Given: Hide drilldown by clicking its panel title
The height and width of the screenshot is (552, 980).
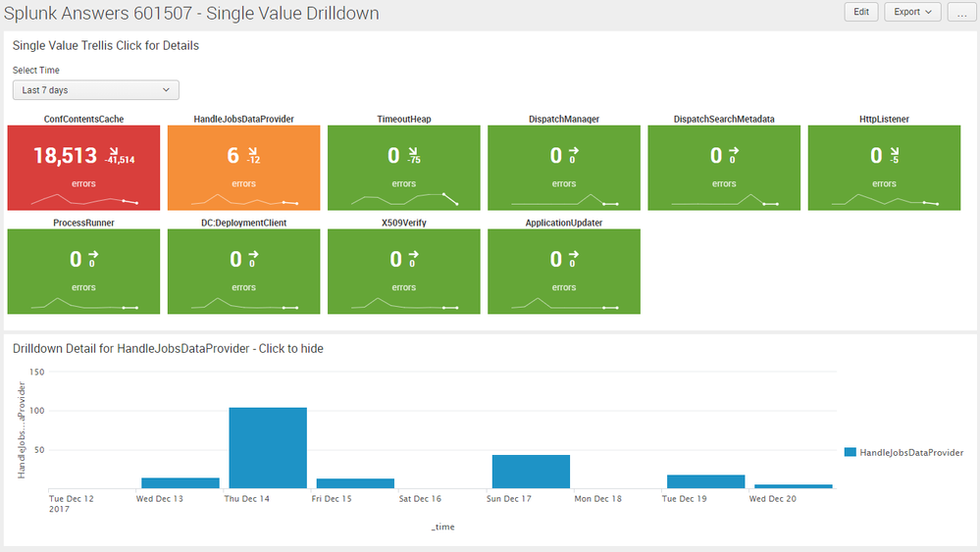Looking at the screenshot, I should (168, 349).
